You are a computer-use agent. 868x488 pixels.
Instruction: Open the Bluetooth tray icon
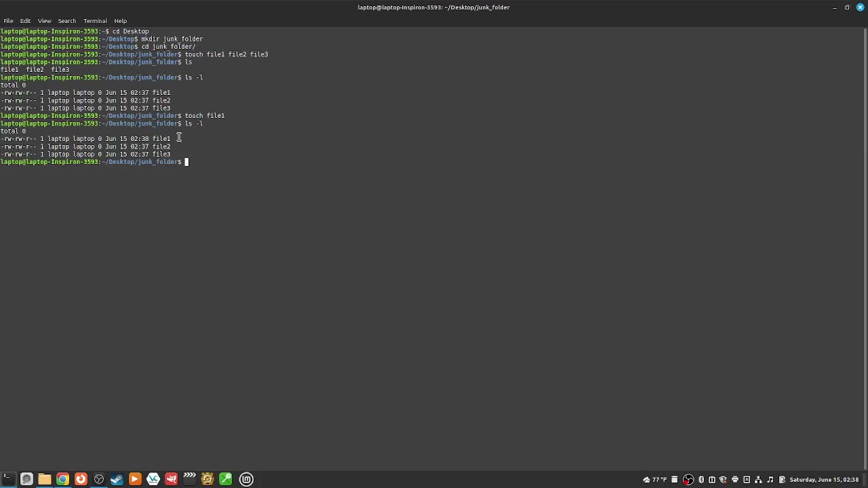(701, 480)
